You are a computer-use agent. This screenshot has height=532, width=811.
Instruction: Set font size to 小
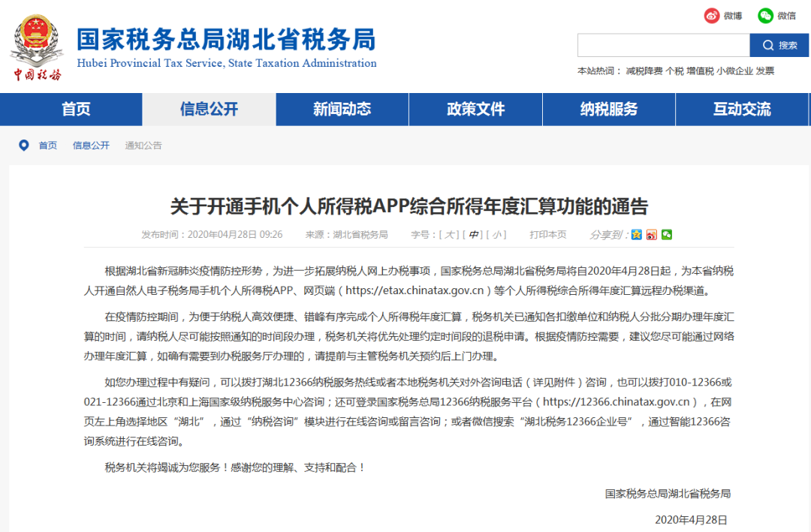pyautogui.click(x=496, y=235)
